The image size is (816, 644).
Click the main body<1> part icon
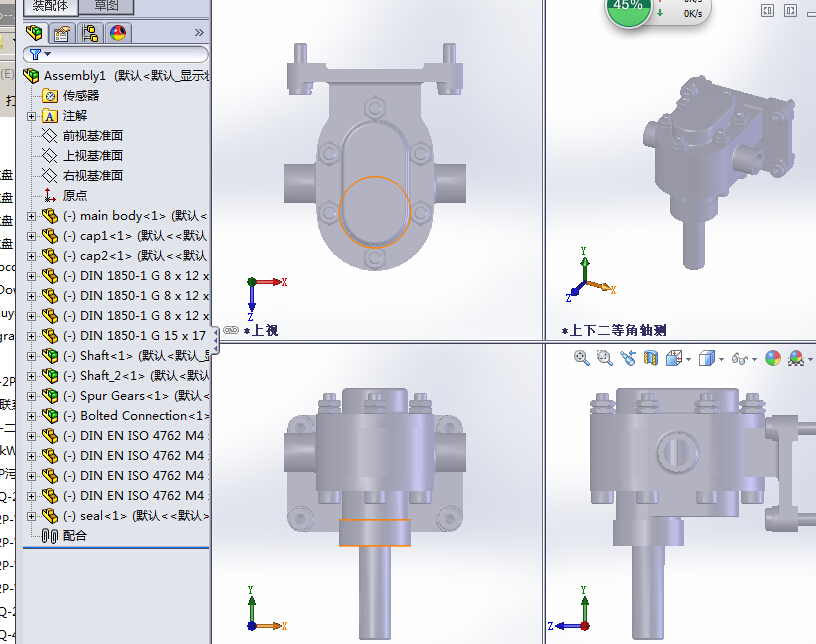pyautogui.click(x=50, y=216)
